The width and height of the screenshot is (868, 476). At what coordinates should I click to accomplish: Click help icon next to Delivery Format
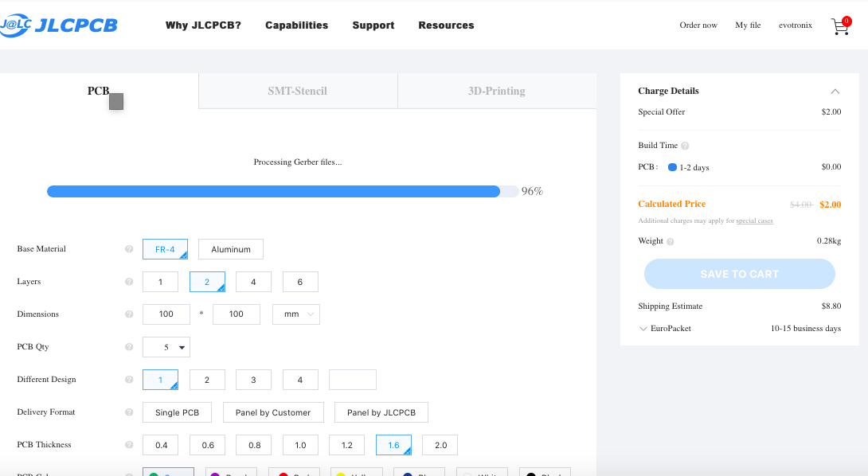coord(129,412)
